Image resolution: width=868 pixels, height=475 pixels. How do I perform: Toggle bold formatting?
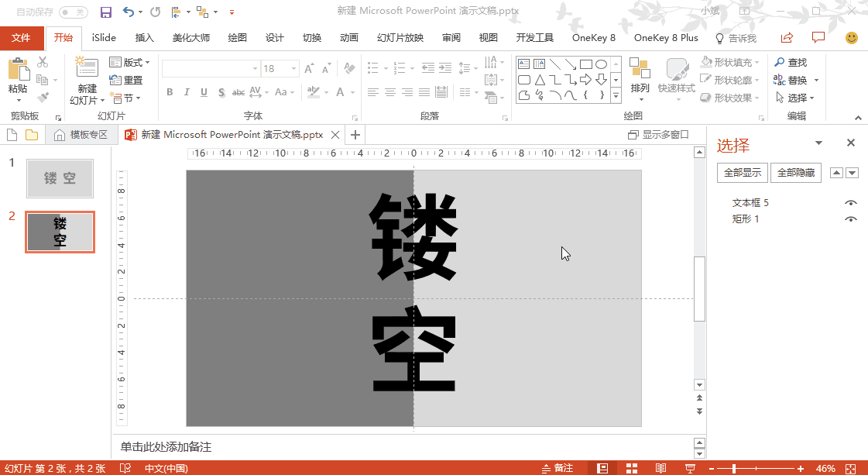click(169, 92)
